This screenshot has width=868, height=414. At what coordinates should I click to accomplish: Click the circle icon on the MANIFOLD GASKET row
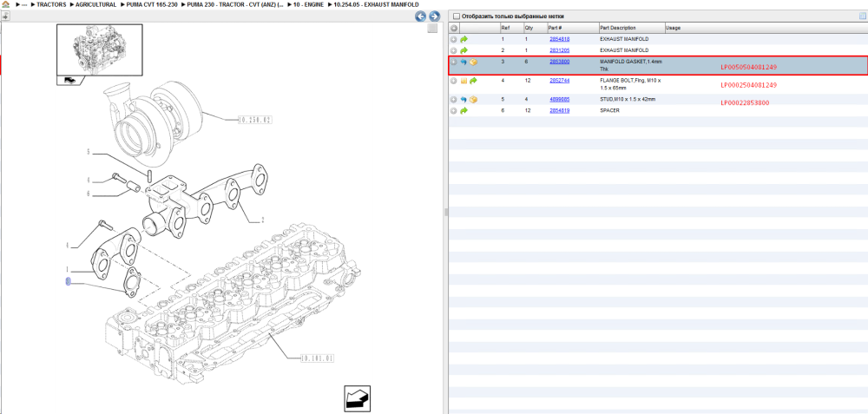tap(454, 62)
